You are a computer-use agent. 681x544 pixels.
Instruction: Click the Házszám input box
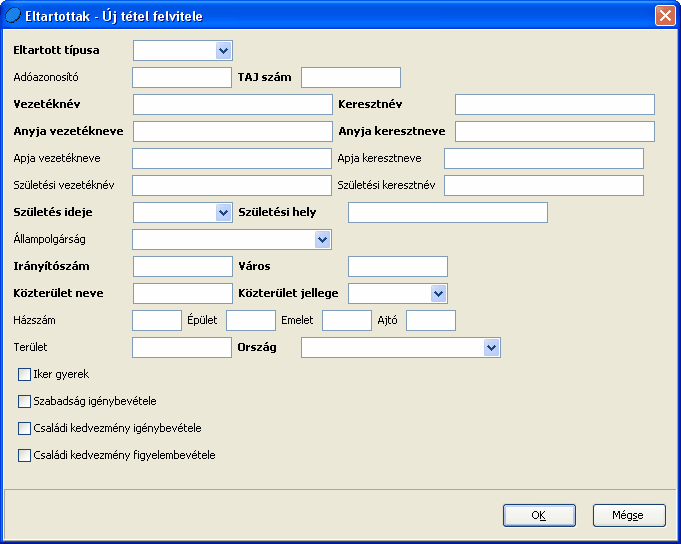[157, 320]
